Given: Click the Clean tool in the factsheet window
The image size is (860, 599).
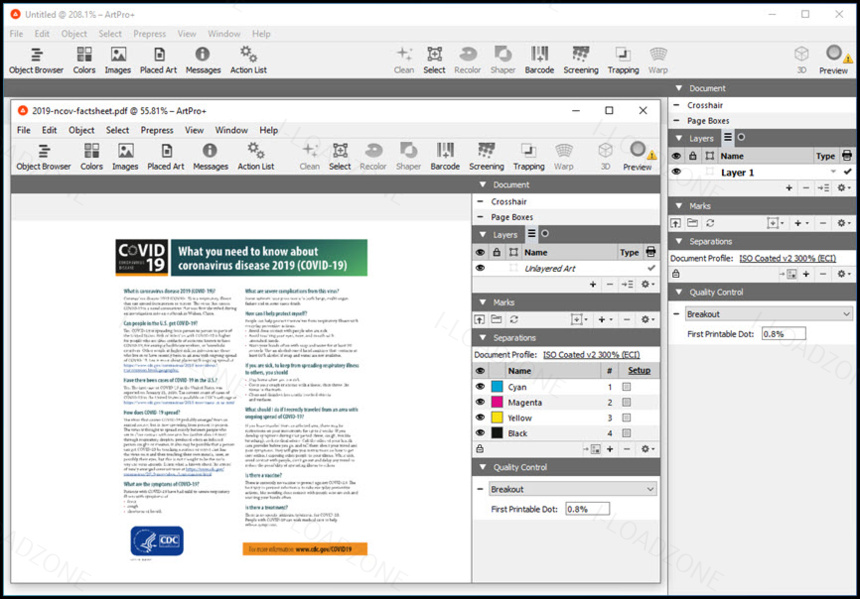Looking at the screenshot, I should click(x=309, y=157).
